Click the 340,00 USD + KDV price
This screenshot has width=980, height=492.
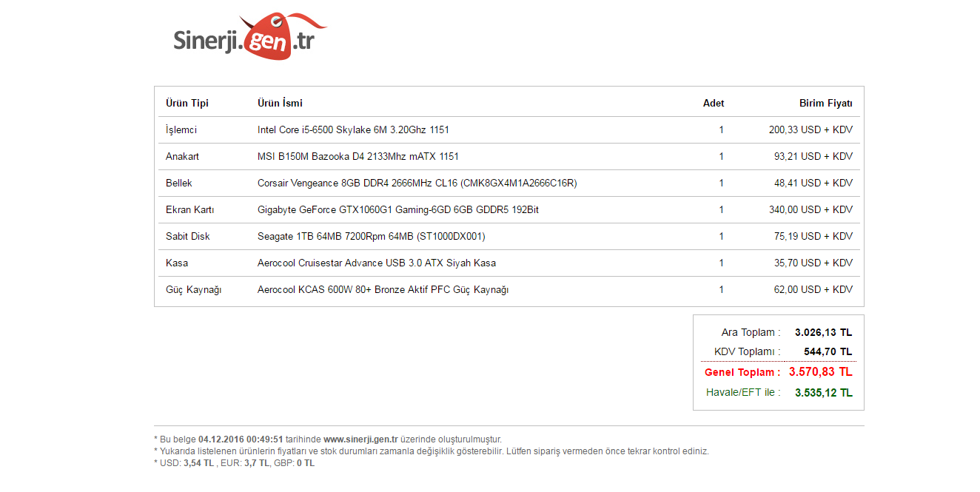tap(810, 209)
